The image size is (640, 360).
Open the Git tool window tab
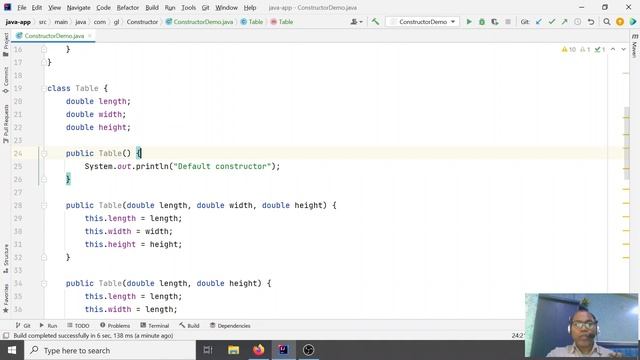point(23,326)
